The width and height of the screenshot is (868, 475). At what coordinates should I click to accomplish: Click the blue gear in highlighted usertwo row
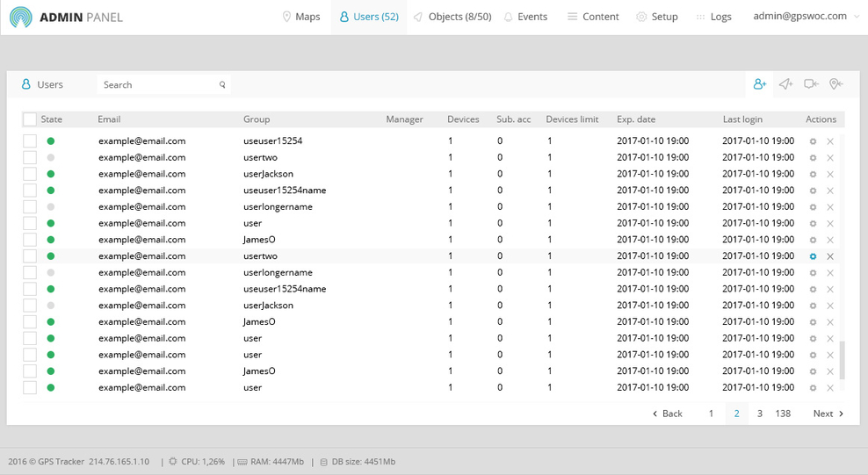click(813, 256)
